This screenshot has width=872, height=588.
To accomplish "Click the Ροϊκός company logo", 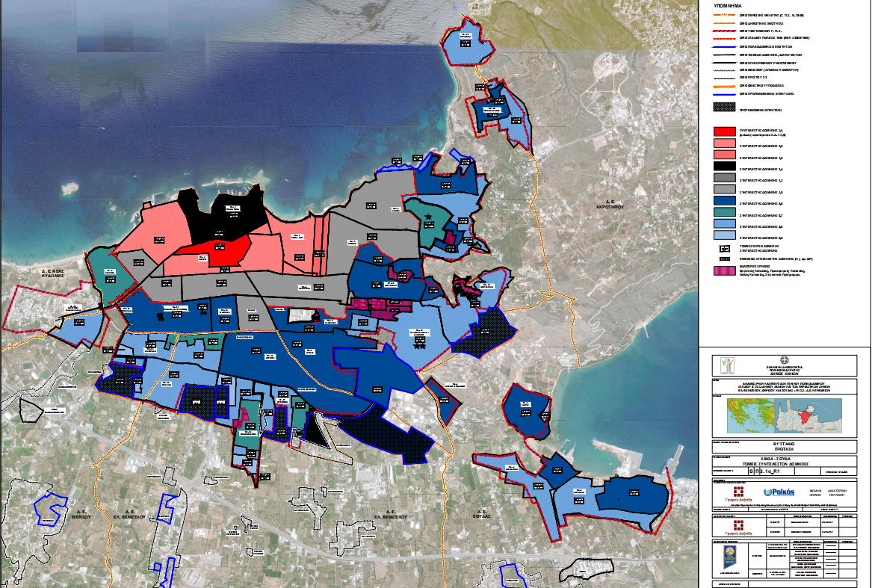I will [779, 492].
